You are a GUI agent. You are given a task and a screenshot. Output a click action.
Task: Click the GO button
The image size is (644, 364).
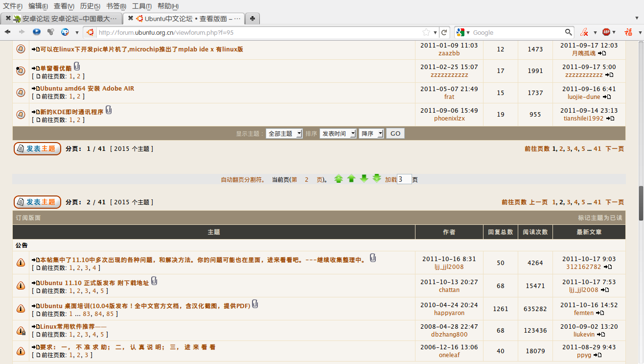click(x=395, y=134)
